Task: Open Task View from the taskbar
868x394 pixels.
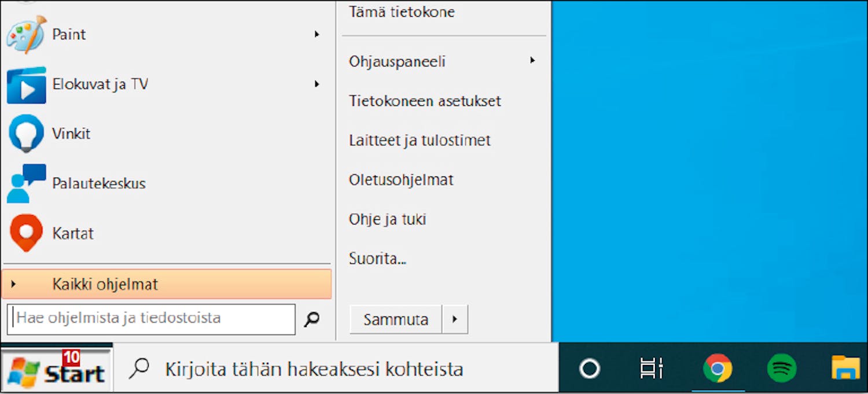Action: pos(652,369)
